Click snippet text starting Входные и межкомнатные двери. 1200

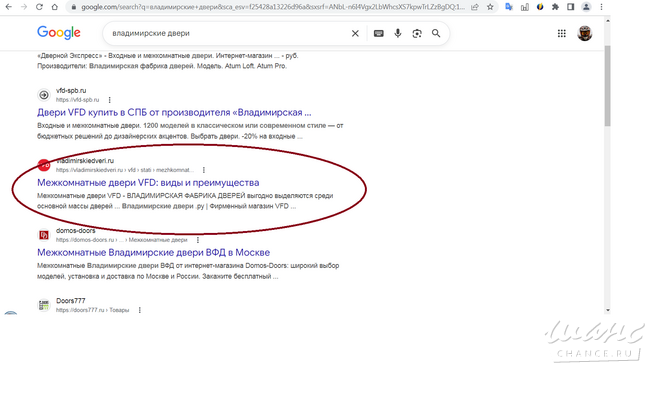[x=190, y=131]
